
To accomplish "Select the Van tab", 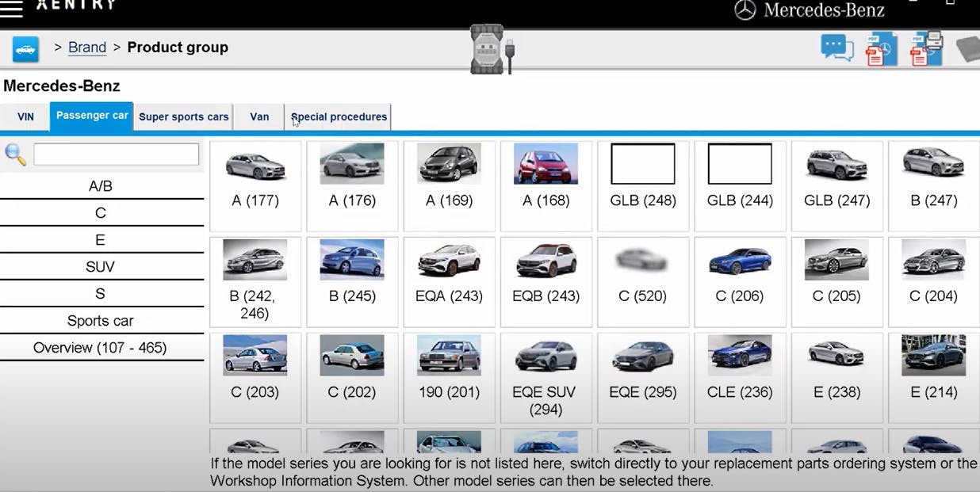I will point(259,116).
